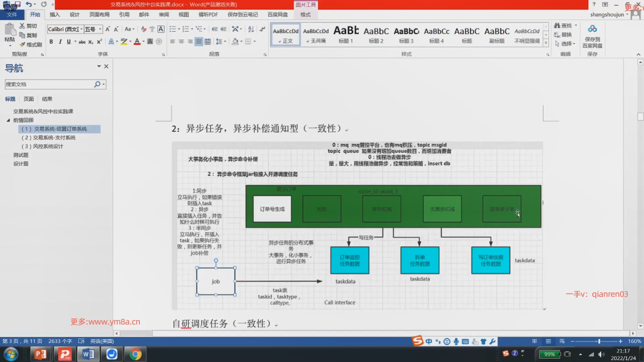
Task: Click the Format Painter brush icon
Action: click(x=23, y=45)
